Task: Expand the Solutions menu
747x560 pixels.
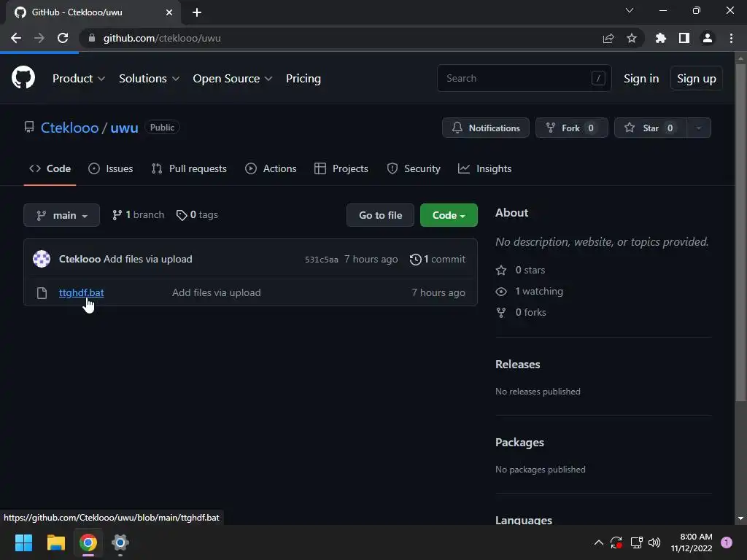Action: 149,79
